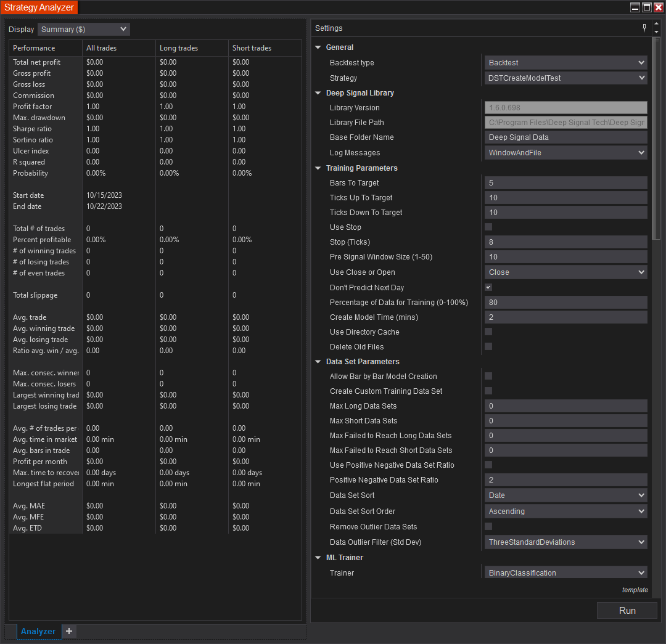
Task: Select the Max. drawdown row label
Action: [39, 118]
